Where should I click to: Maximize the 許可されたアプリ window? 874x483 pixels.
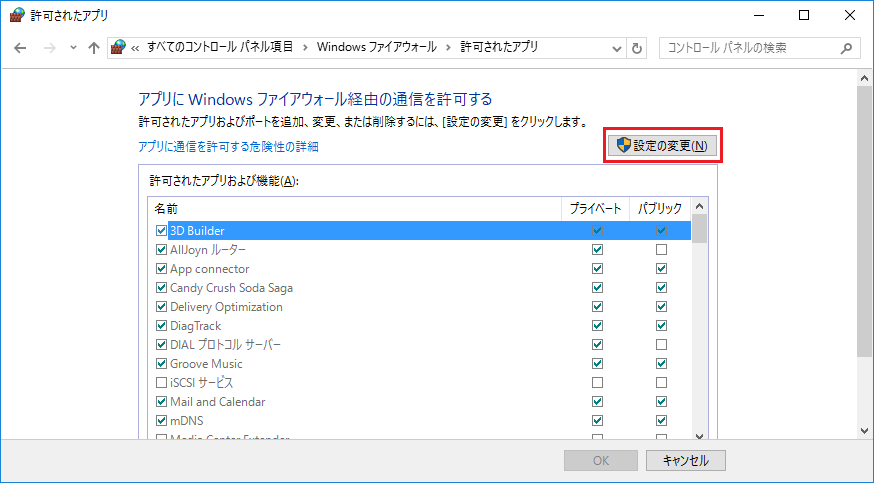coord(804,15)
